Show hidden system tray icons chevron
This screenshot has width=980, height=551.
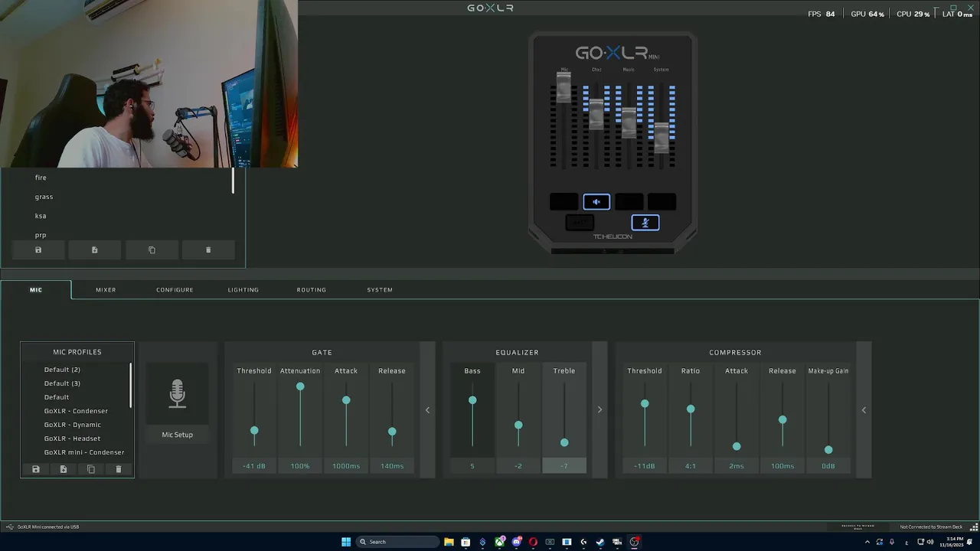point(867,542)
